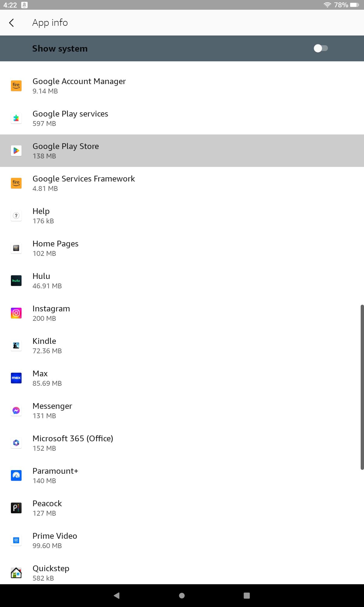The image size is (364, 607).
Task: Tap the 99.60 MB size text
Action: pyautogui.click(x=47, y=546)
